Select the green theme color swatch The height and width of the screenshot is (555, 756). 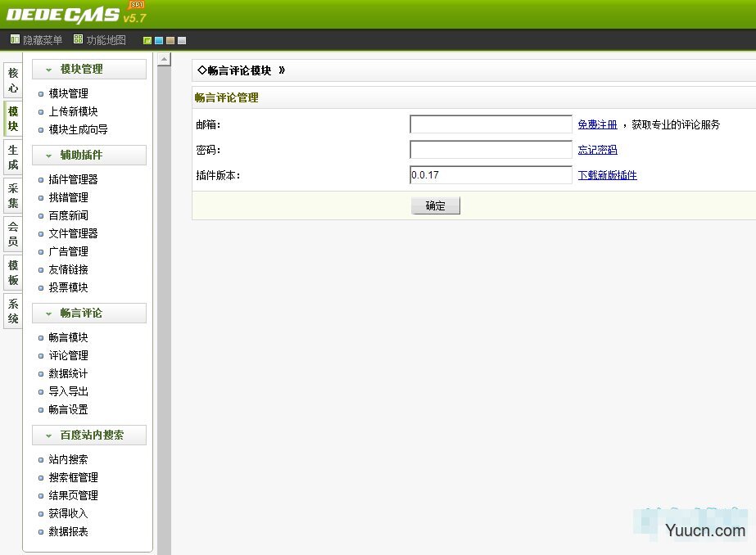[147, 40]
